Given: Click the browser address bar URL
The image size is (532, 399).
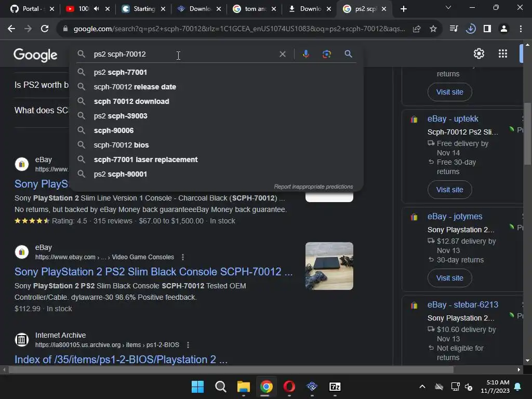Looking at the screenshot, I should [x=239, y=29].
